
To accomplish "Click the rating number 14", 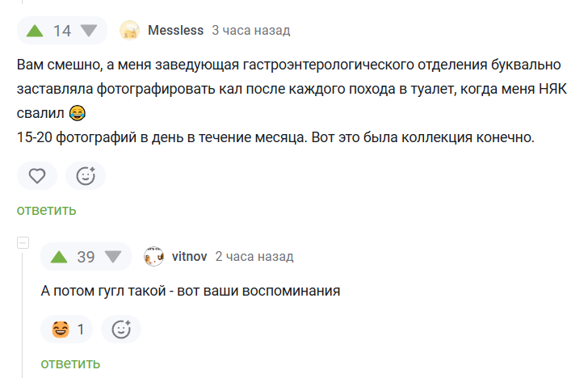I will point(62,31).
